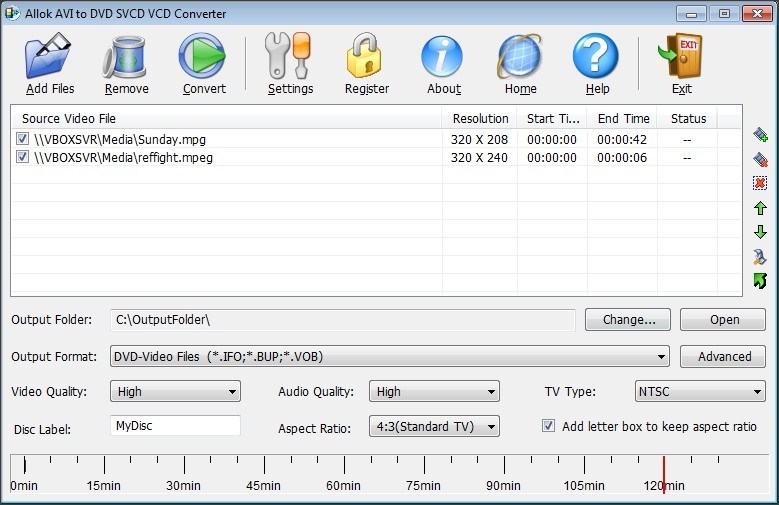Click the red X clear list icon

coord(760,183)
